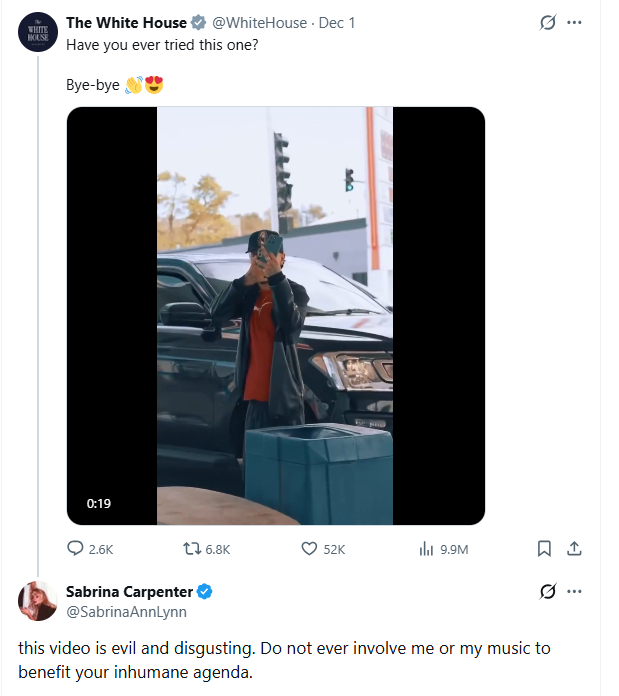Click the reply icon under White House post
This screenshot has height=696, width=619.
click(x=76, y=548)
